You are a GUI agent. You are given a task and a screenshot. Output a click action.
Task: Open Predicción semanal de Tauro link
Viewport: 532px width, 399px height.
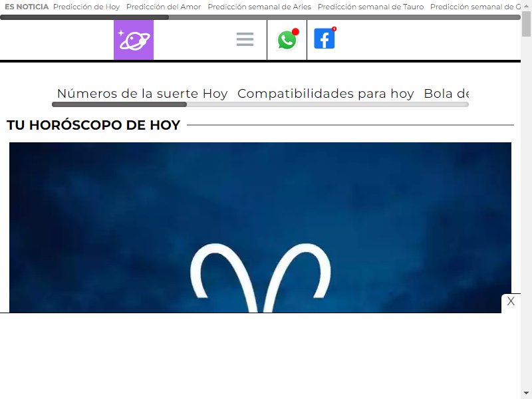point(370,7)
